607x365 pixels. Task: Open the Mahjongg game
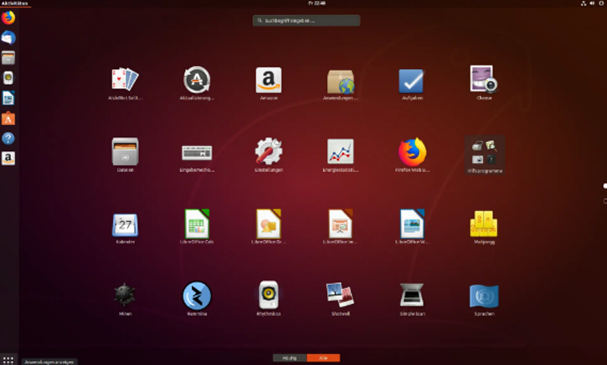pos(484,227)
